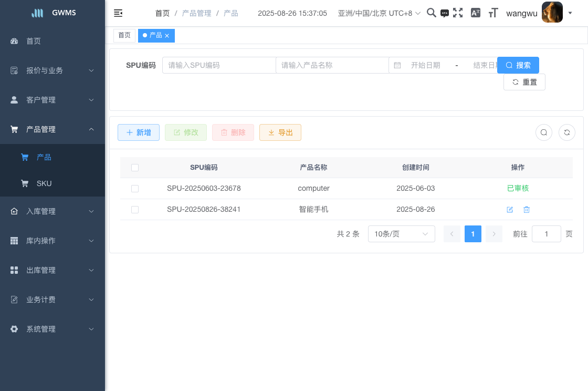Viewport: 588px width, 391px height.
Task: Toggle fullscreen mode icon
Action: click(458, 13)
